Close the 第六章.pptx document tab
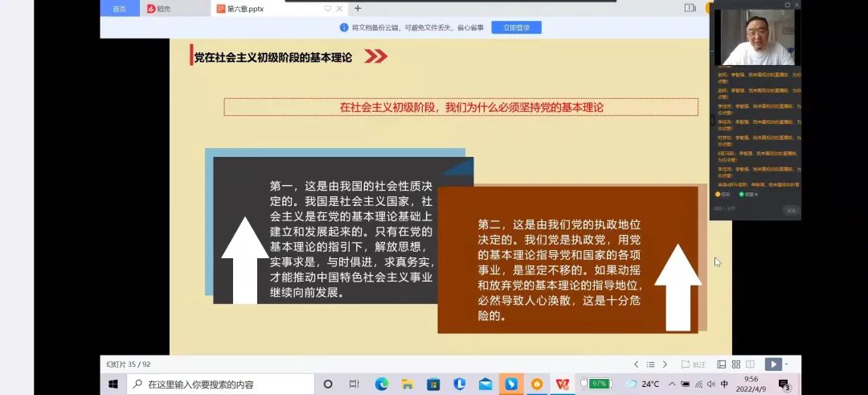Image resolution: width=868 pixels, height=395 pixels. pos(339,9)
